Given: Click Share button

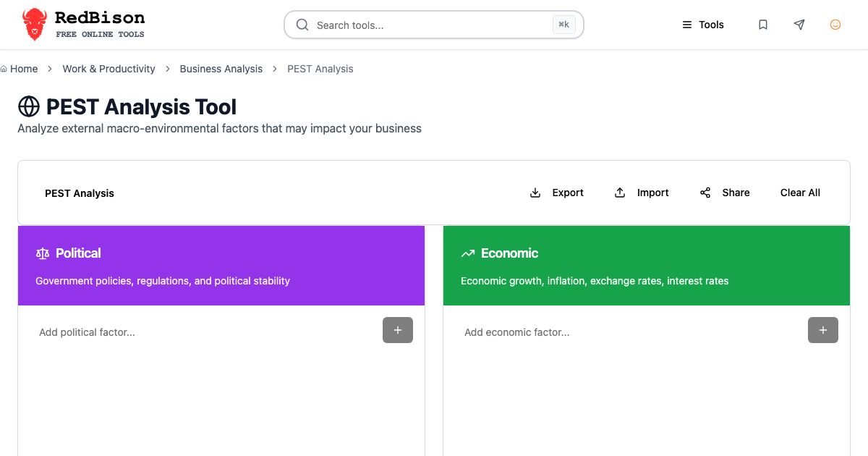Looking at the screenshot, I should tap(725, 193).
